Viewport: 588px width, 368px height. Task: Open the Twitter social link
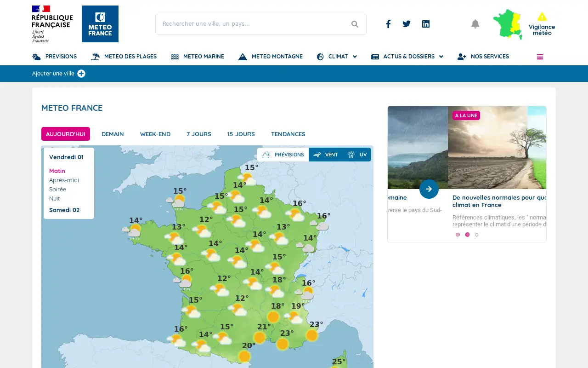[x=407, y=24]
